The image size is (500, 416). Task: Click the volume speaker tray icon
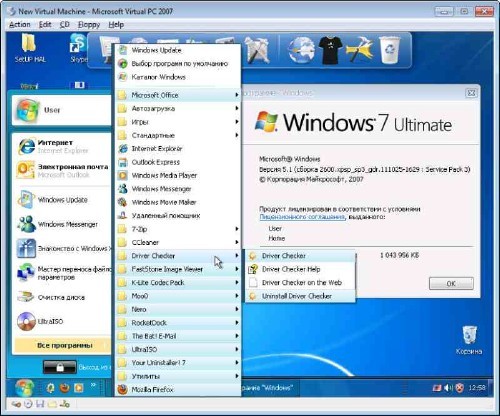tap(448, 388)
